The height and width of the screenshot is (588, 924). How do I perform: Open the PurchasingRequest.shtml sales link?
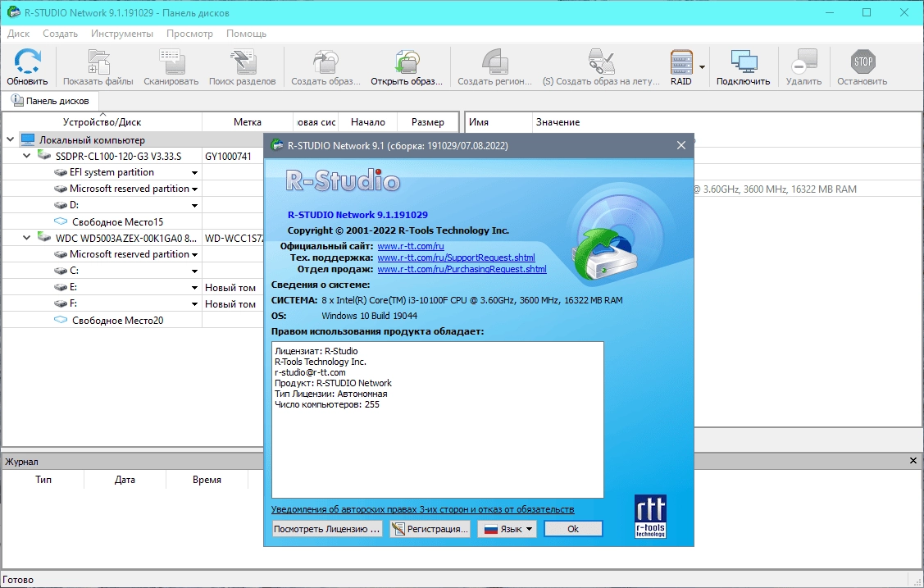click(x=462, y=269)
